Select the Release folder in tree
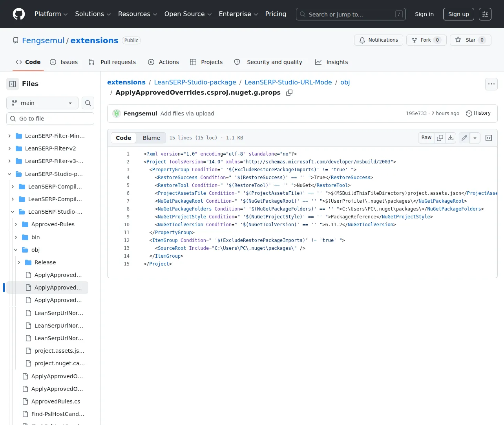 tap(45, 262)
